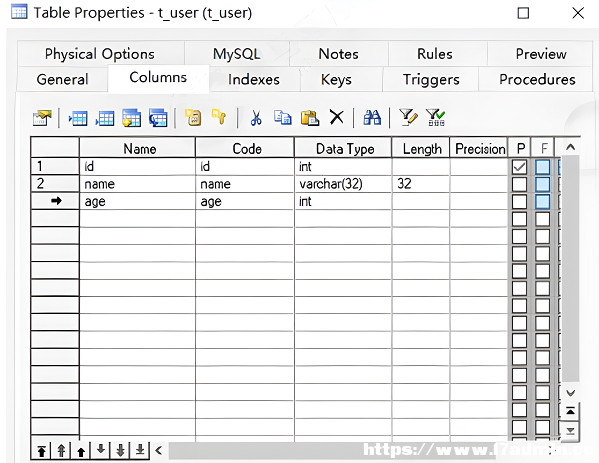Delete the selected row with X icon
The image size is (599, 463).
337,117
